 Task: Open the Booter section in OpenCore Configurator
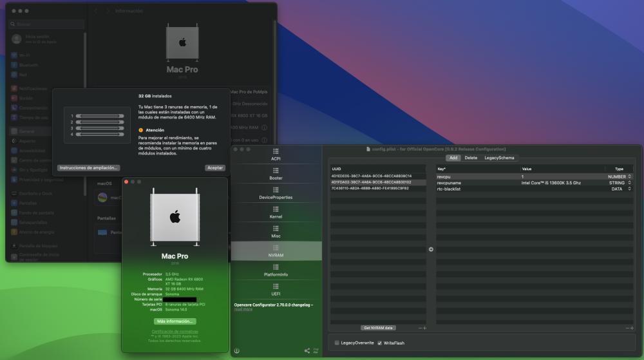pyautogui.click(x=276, y=174)
